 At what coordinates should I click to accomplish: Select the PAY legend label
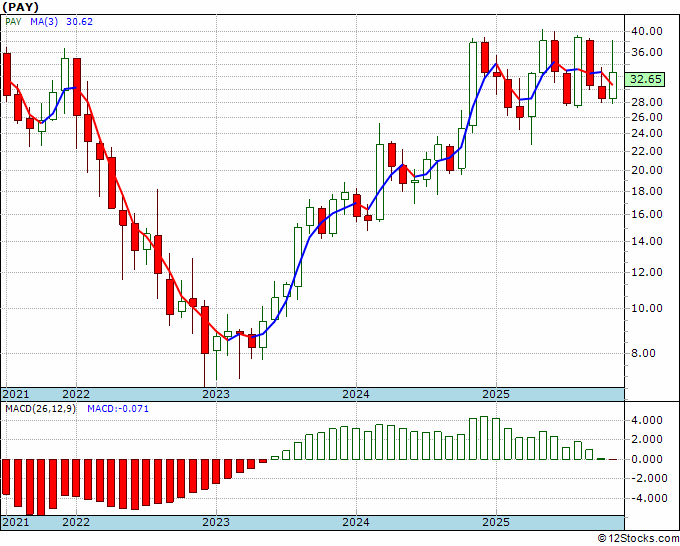click(x=13, y=22)
